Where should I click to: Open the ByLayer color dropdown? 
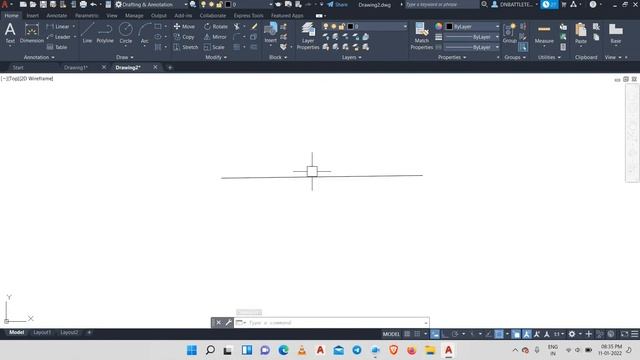pyautogui.click(x=472, y=27)
